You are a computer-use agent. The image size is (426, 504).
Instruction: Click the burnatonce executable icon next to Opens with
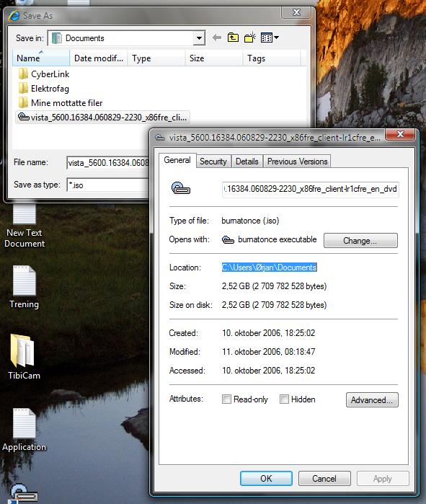click(228, 240)
